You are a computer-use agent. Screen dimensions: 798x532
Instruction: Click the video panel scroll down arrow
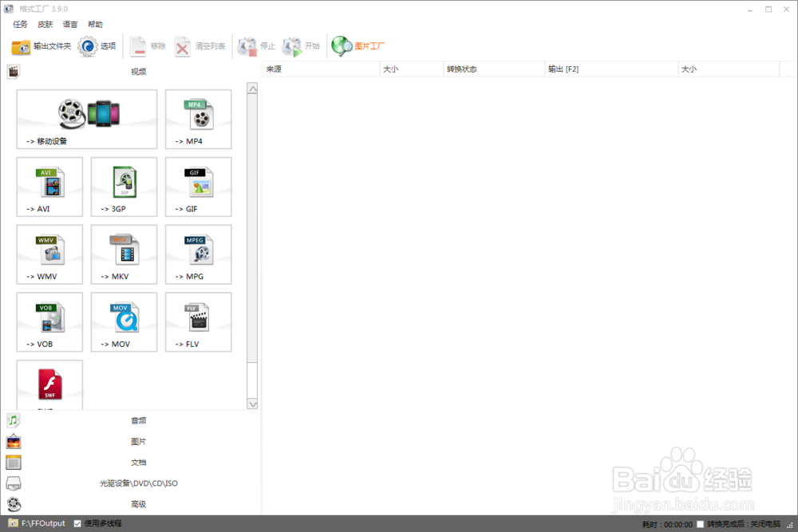click(x=252, y=404)
